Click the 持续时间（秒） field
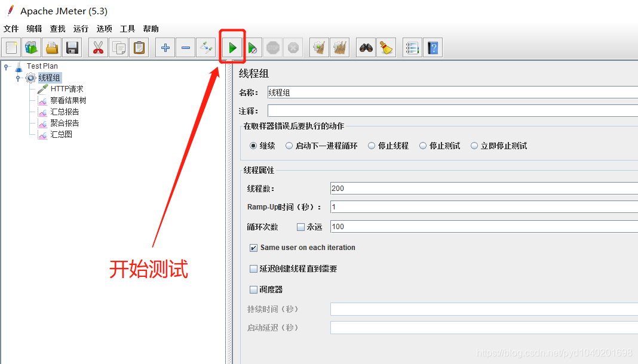The width and height of the screenshot is (638, 364). (x=484, y=309)
